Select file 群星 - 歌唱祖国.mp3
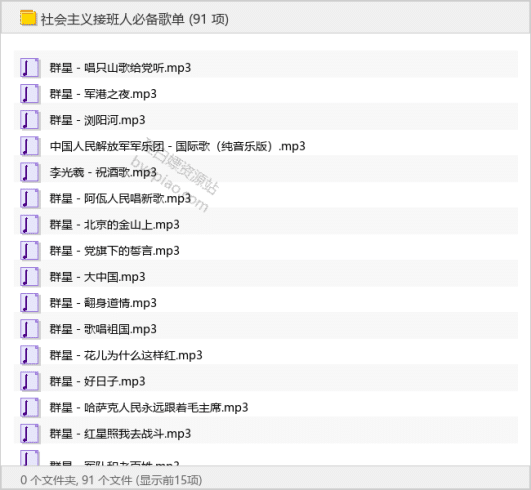The height and width of the screenshot is (490, 531). coord(266,329)
